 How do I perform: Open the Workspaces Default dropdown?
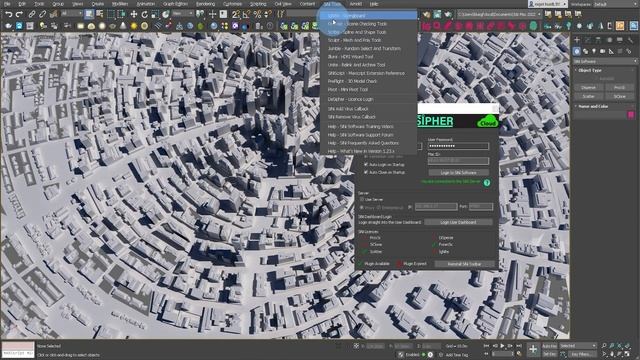pyautogui.click(x=615, y=4)
